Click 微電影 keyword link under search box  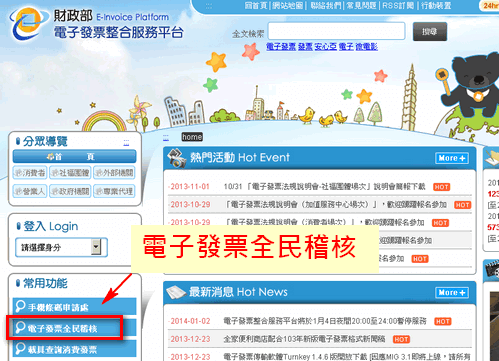(x=366, y=47)
